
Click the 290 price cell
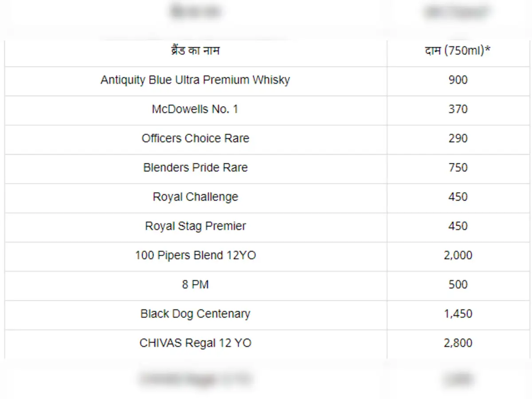[x=458, y=138]
